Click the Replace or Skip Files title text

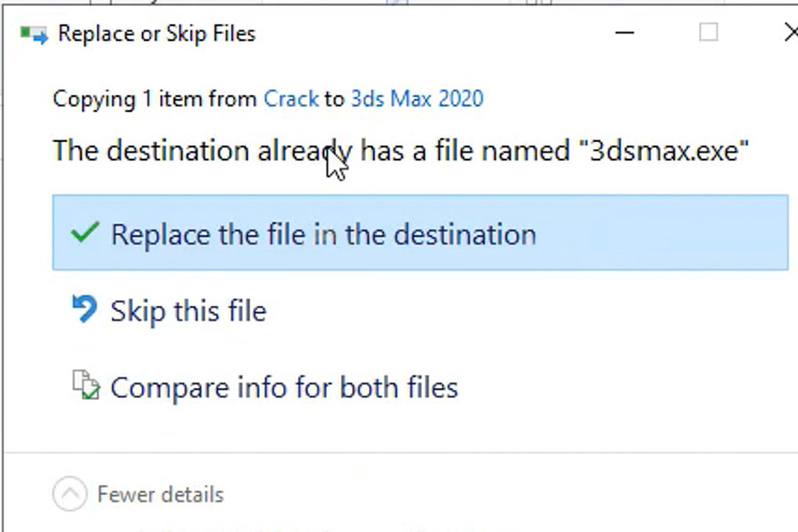pyautogui.click(x=157, y=34)
